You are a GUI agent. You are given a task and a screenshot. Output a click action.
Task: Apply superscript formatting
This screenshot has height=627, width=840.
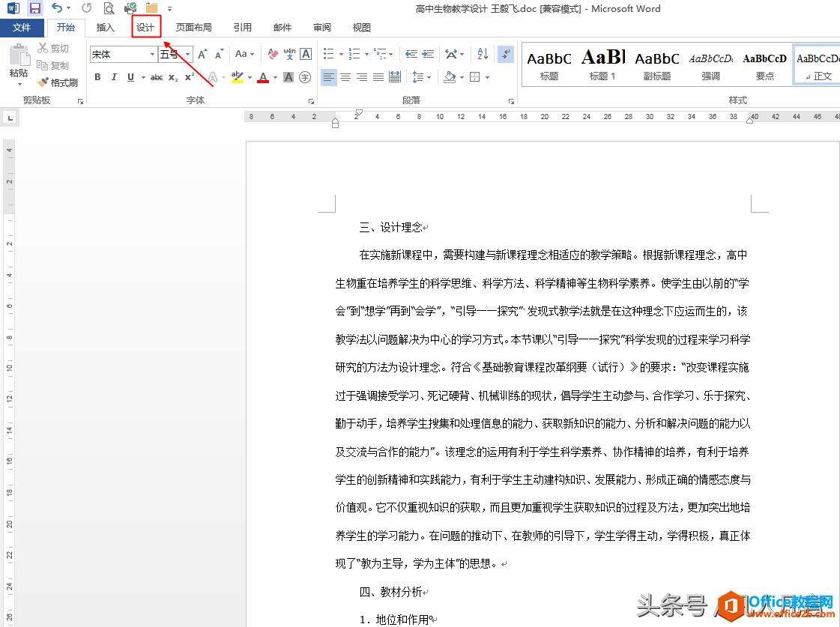point(189,78)
